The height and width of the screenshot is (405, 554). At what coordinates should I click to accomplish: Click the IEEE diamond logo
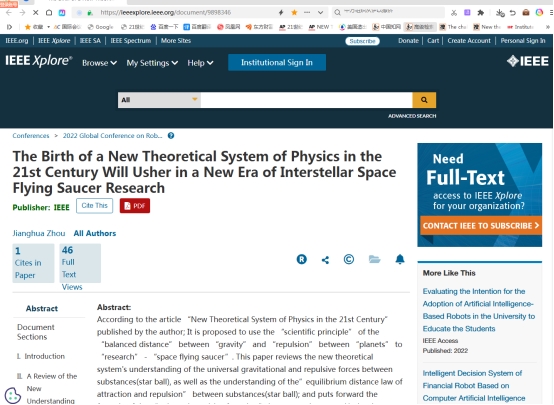pos(528,61)
